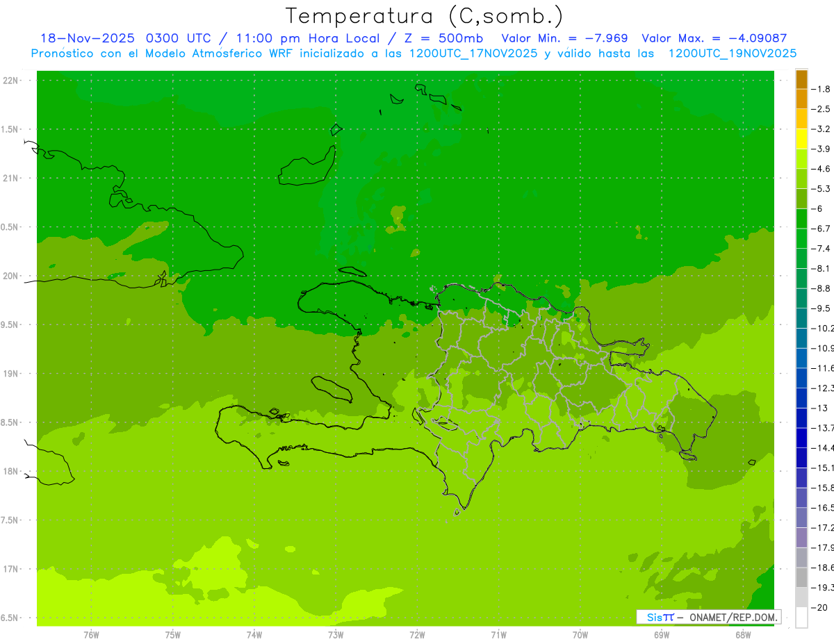Select the "Valor Min. = -7.969" text
Viewport: 834px width, 644px height.
(564, 38)
